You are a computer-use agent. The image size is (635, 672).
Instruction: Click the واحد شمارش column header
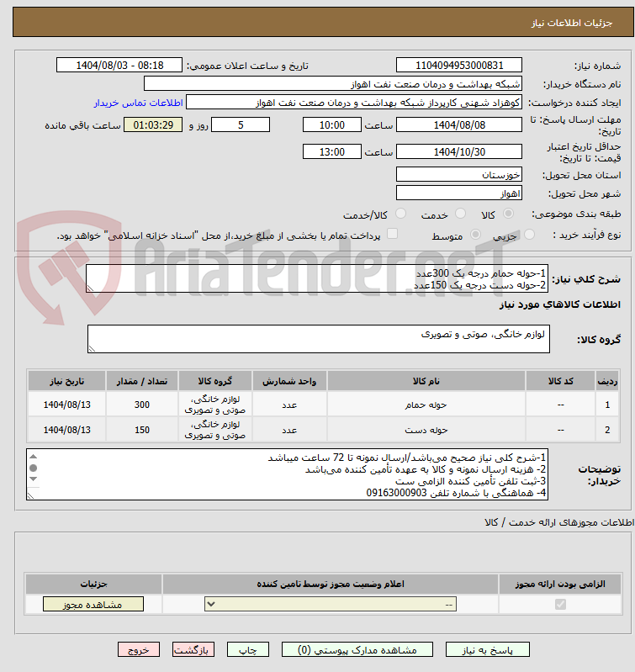[289, 381]
